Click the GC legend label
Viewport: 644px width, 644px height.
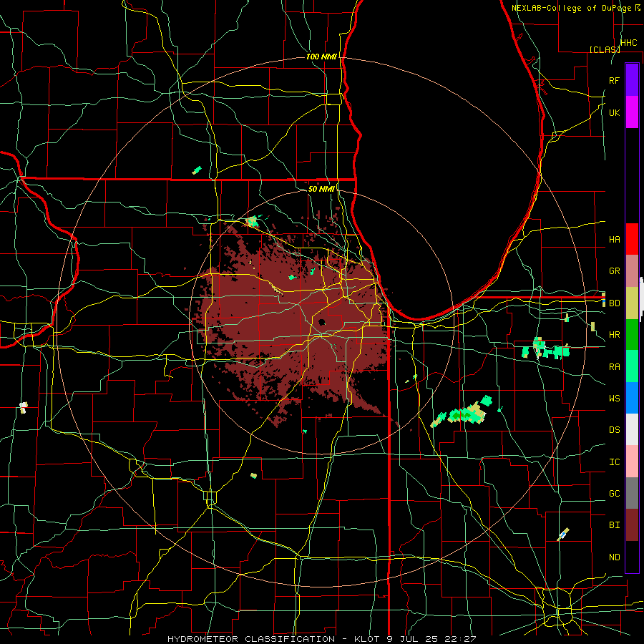614,494
